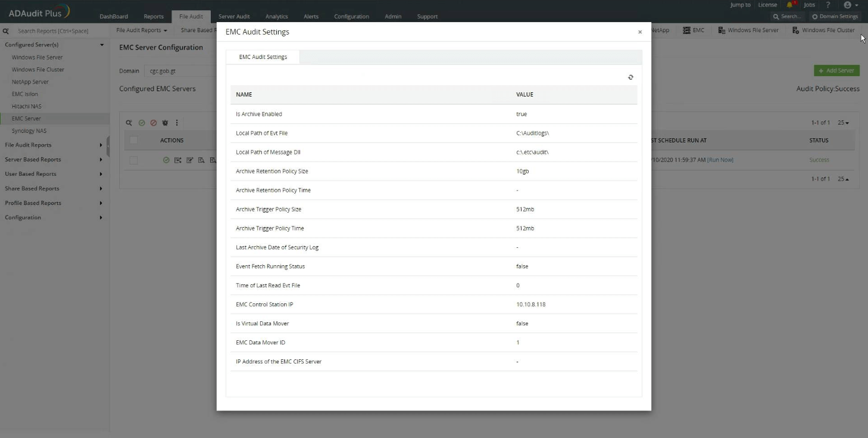The height and width of the screenshot is (438, 868).
Task: Click the alarm clock schedule icon
Action: (165, 123)
